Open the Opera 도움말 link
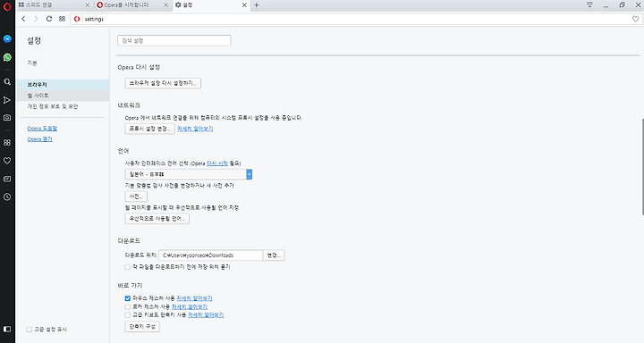 (x=42, y=129)
